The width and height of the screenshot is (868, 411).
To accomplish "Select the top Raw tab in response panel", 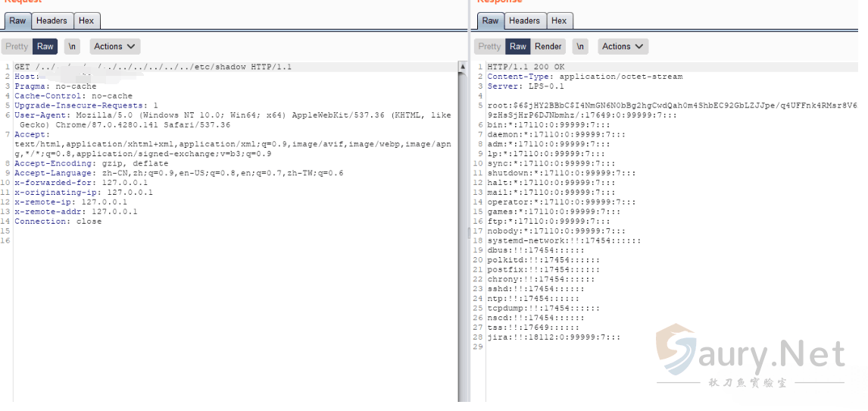I will [x=490, y=20].
